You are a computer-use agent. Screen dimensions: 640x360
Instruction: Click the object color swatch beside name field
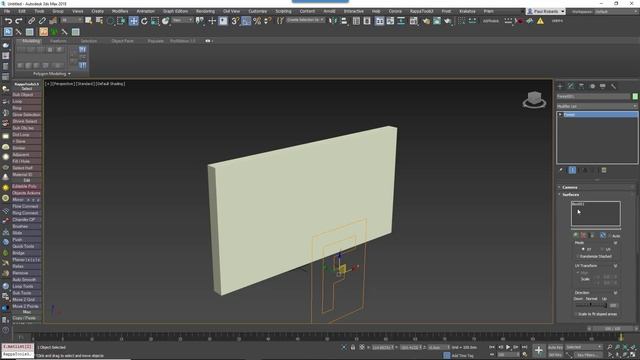635,96
